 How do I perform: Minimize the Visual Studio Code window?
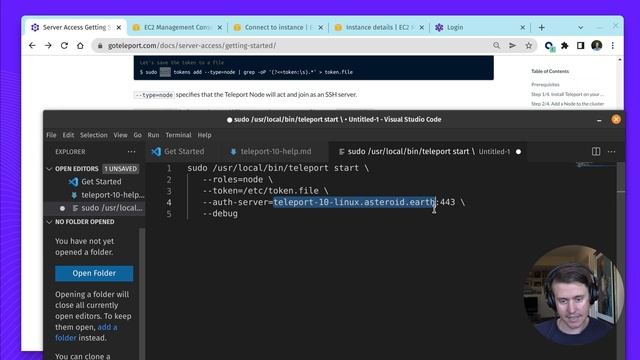(x=599, y=120)
